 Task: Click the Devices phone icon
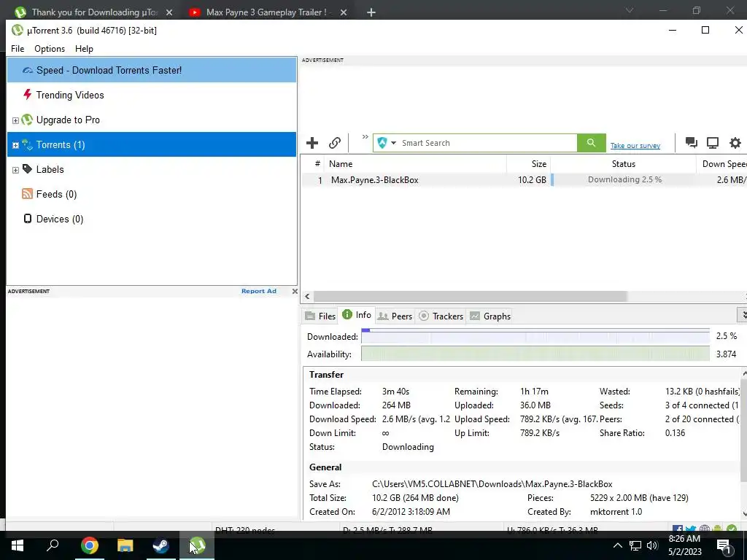(x=28, y=218)
